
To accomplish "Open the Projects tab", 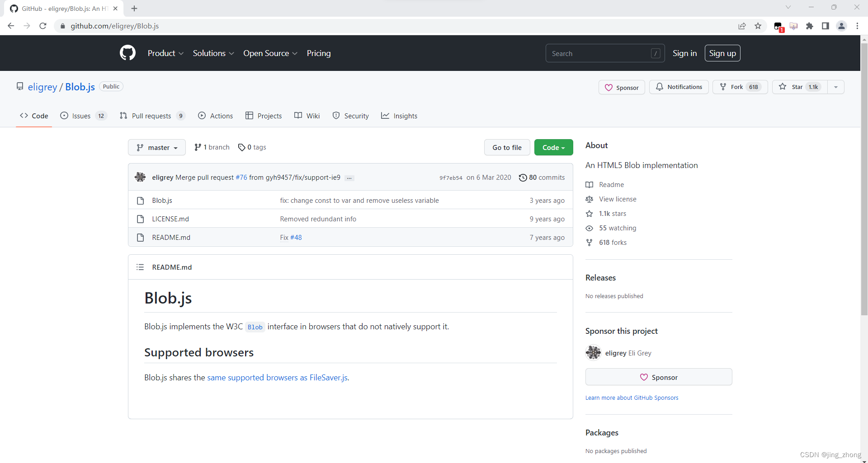I will tap(264, 116).
